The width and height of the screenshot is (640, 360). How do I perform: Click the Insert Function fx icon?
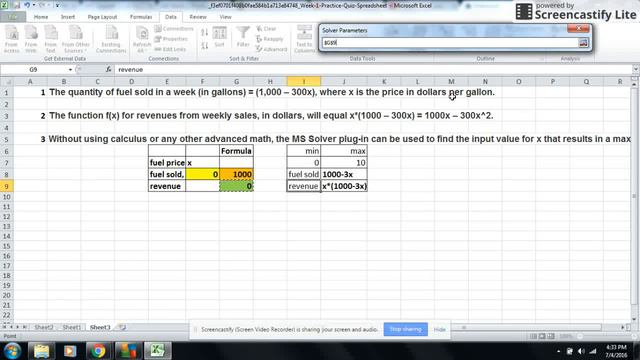click(x=109, y=70)
